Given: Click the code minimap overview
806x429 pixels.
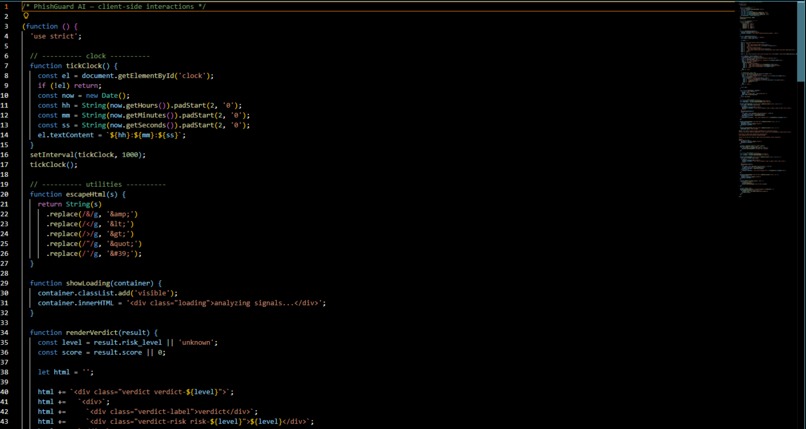Looking at the screenshot, I should coord(767,102).
